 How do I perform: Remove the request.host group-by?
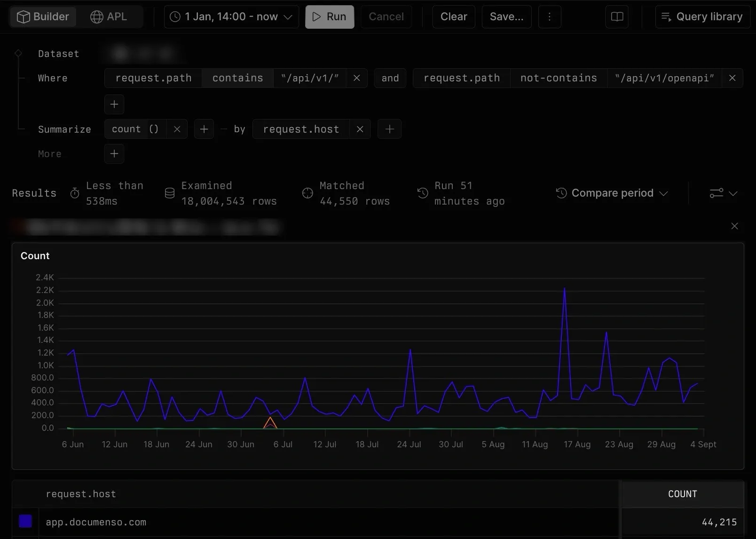click(360, 129)
